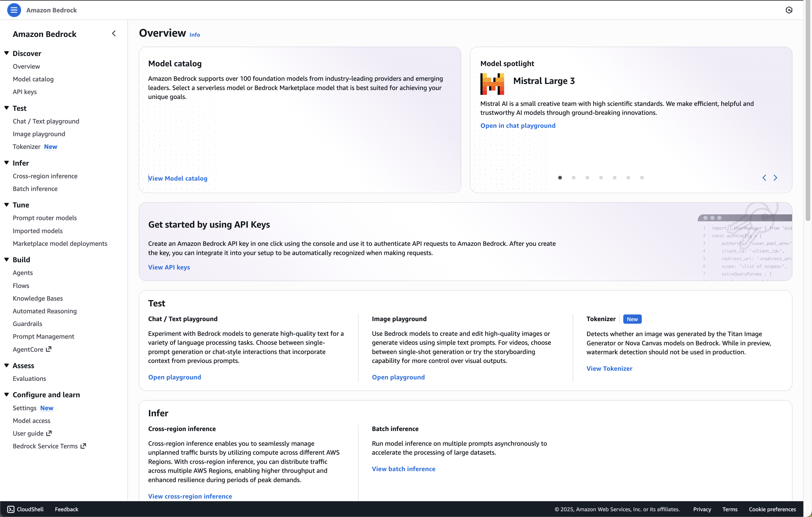Open Chat / Text playground sidebar item

[46, 121]
